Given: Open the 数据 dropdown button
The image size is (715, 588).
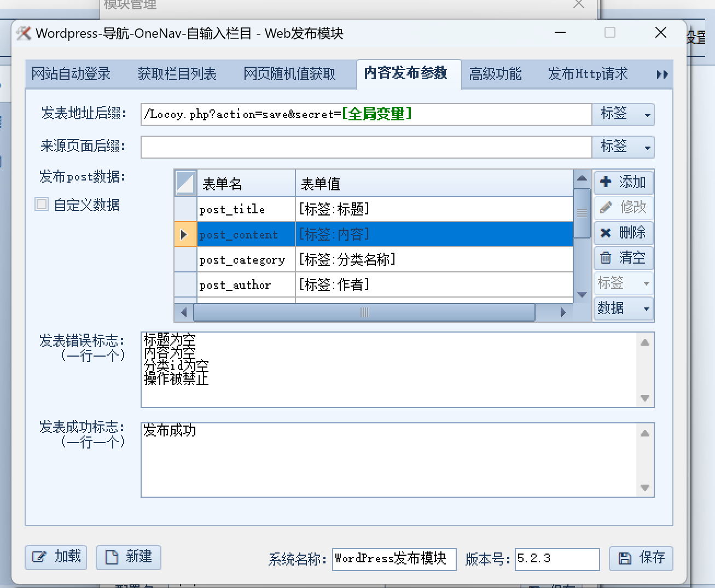Looking at the screenshot, I should (623, 308).
